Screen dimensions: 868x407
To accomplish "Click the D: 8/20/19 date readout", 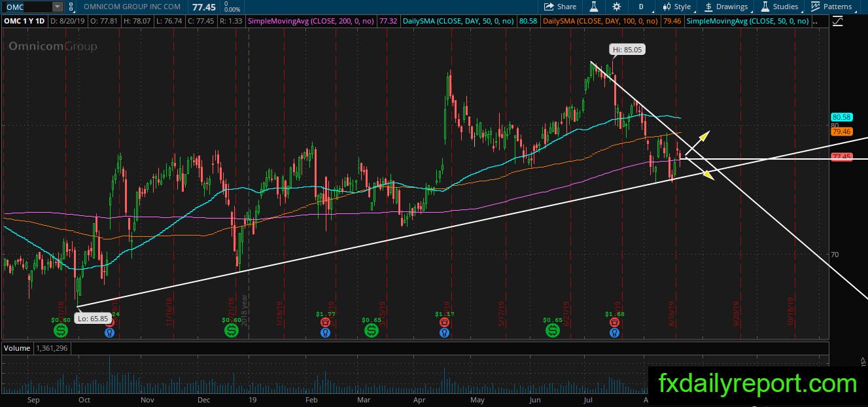I will 67,21.
